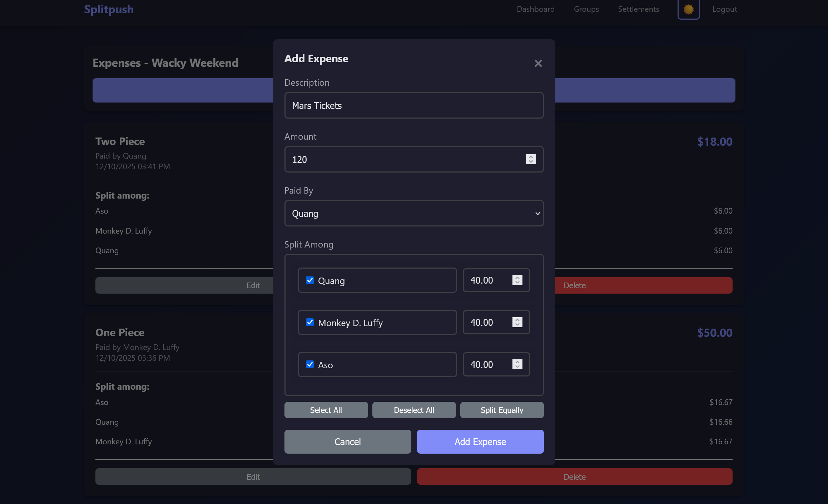Toggle the Aso checkbox

pyautogui.click(x=310, y=365)
